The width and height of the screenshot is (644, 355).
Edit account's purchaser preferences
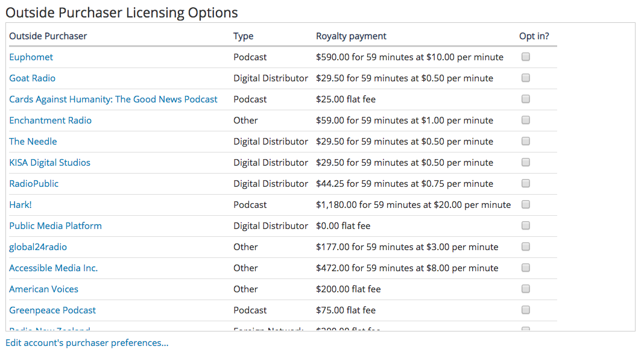[87, 343]
